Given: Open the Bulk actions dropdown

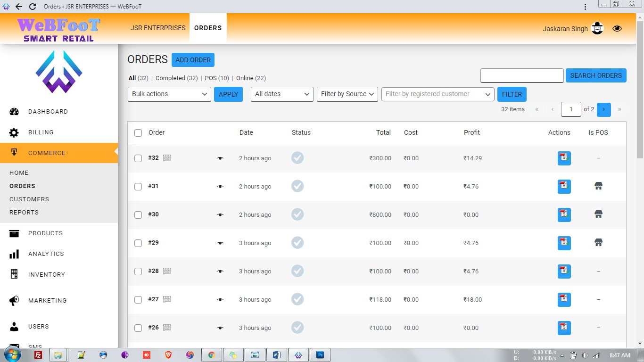Looking at the screenshot, I should [x=169, y=94].
